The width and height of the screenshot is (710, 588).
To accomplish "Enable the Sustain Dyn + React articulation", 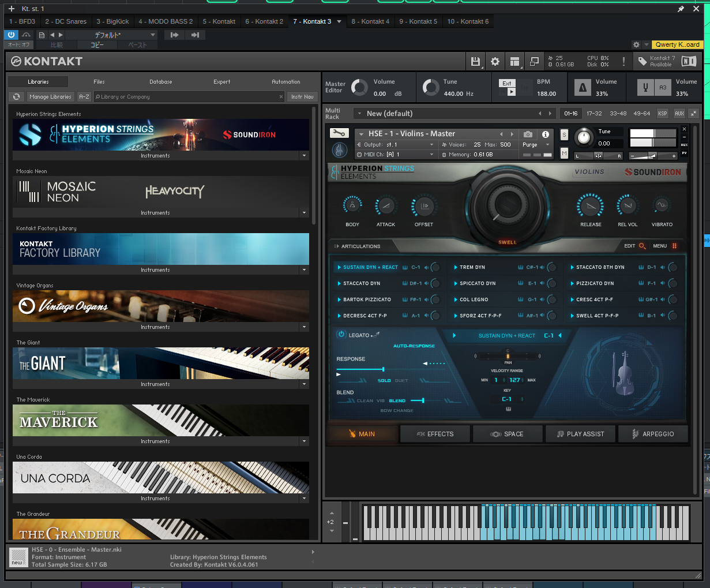I will pyautogui.click(x=370, y=267).
